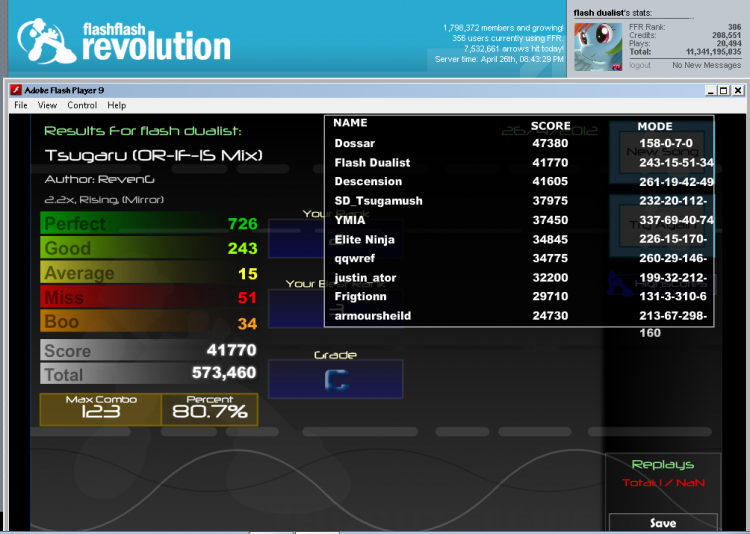Open flash dualist's avatar image
This screenshot has width=750, height=534.
[x=598, y=46]
